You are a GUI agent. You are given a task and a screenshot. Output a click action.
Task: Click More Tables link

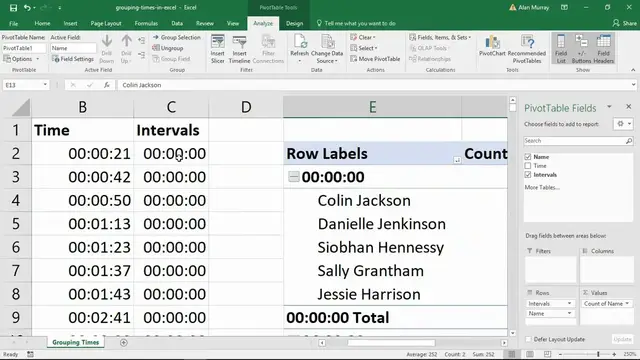pos(542,187)
